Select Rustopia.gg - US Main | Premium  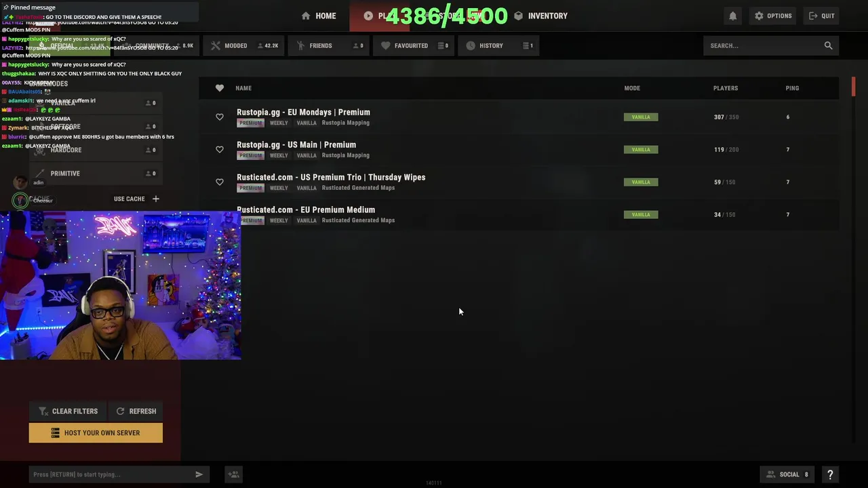[x=296, y=144]
